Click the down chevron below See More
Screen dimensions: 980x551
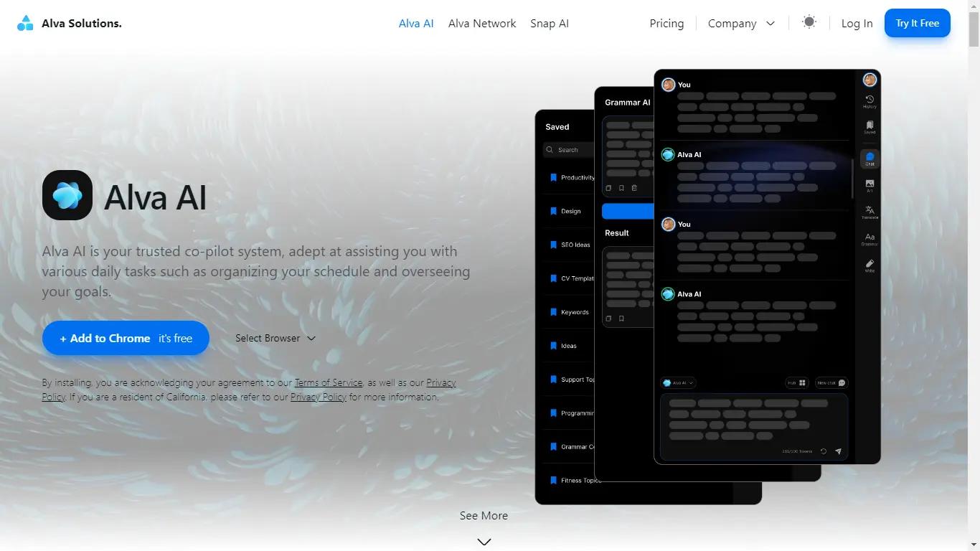pyautogui.click(x=484, y=542)
